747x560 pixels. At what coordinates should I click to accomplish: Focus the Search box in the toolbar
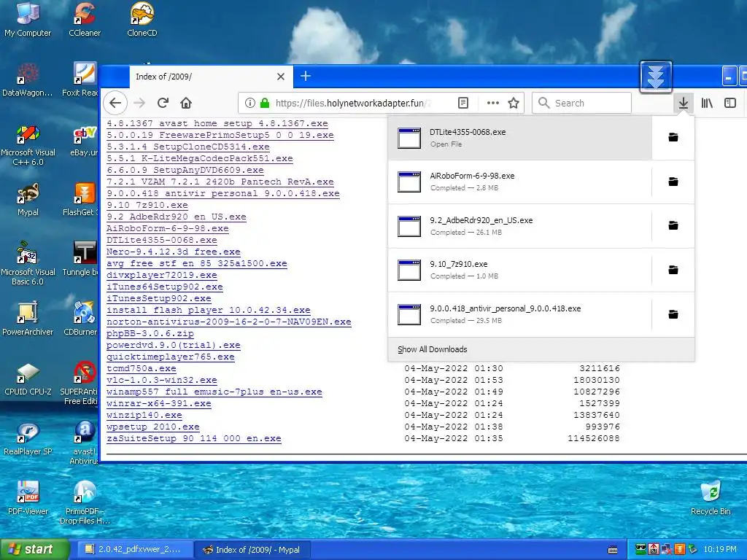[x=581, y=103]
